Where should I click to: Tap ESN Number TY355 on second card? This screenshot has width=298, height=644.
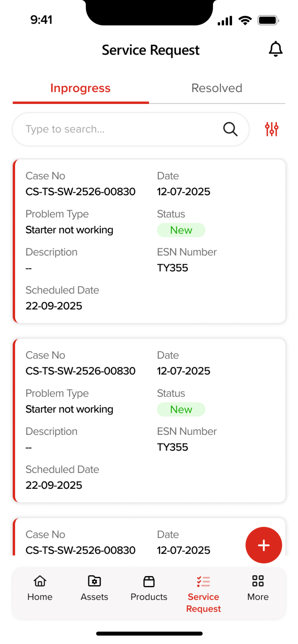click(x=173, y=447)
